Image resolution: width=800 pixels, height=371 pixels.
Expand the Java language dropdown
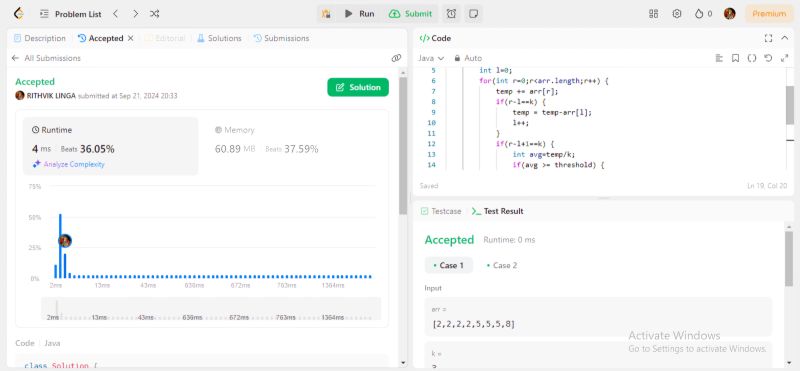[x=431, y=58]
